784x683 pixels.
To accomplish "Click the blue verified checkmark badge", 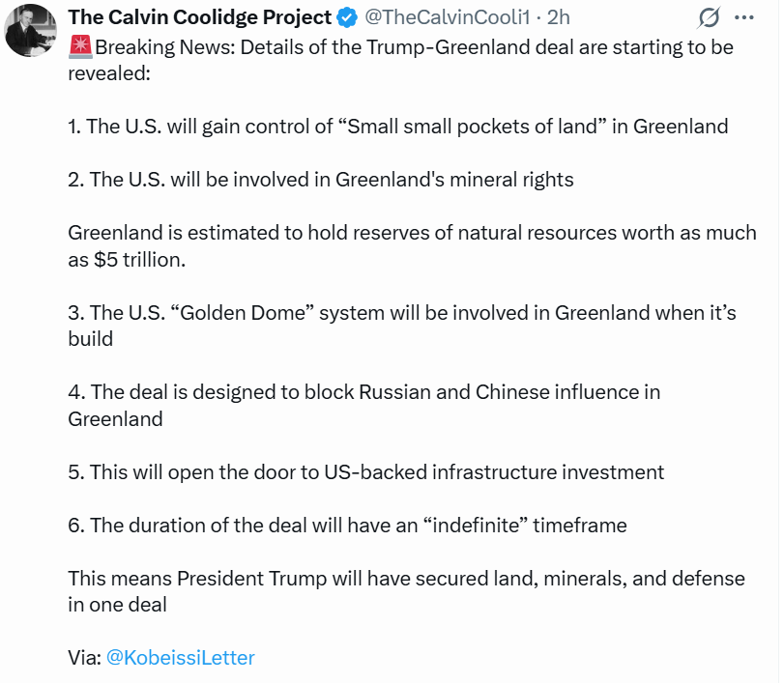I will click(x=347, y=18).
